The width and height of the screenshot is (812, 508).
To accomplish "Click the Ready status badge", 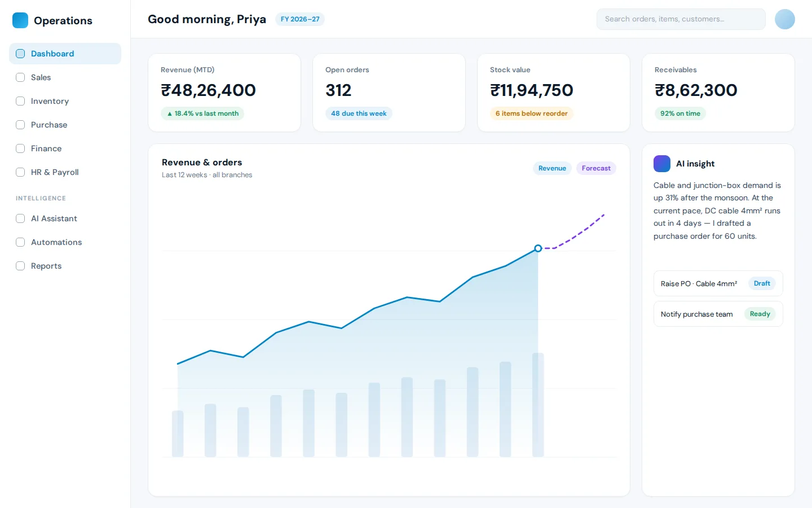I will [x=760, y=314].
